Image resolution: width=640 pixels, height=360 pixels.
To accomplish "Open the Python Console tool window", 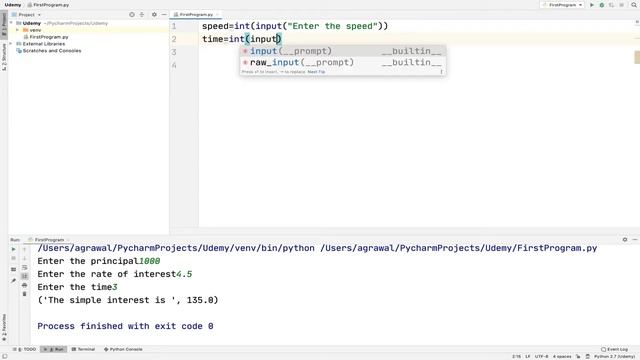I will point(123,349).
